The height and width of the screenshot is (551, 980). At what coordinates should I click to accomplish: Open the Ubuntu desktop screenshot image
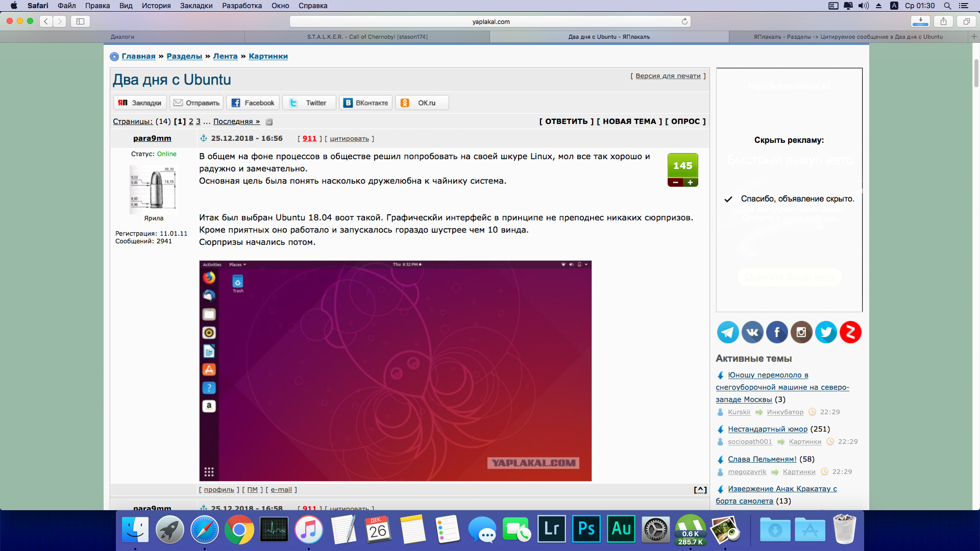pyautogui.click(x=395, y=371)
